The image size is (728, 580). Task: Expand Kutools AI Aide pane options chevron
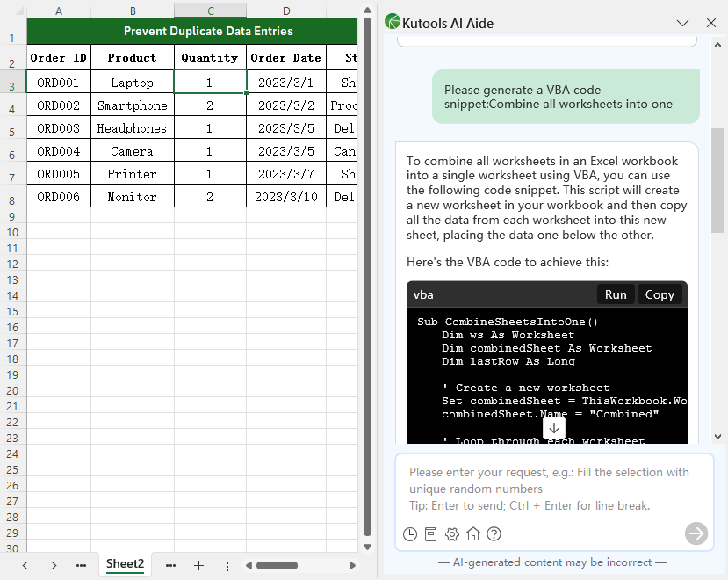682,23
